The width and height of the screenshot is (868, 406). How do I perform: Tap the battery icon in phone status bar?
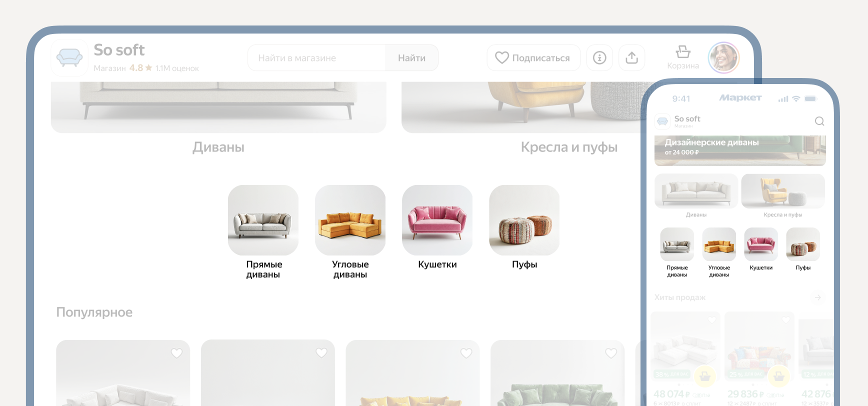(x=810, y=98)
